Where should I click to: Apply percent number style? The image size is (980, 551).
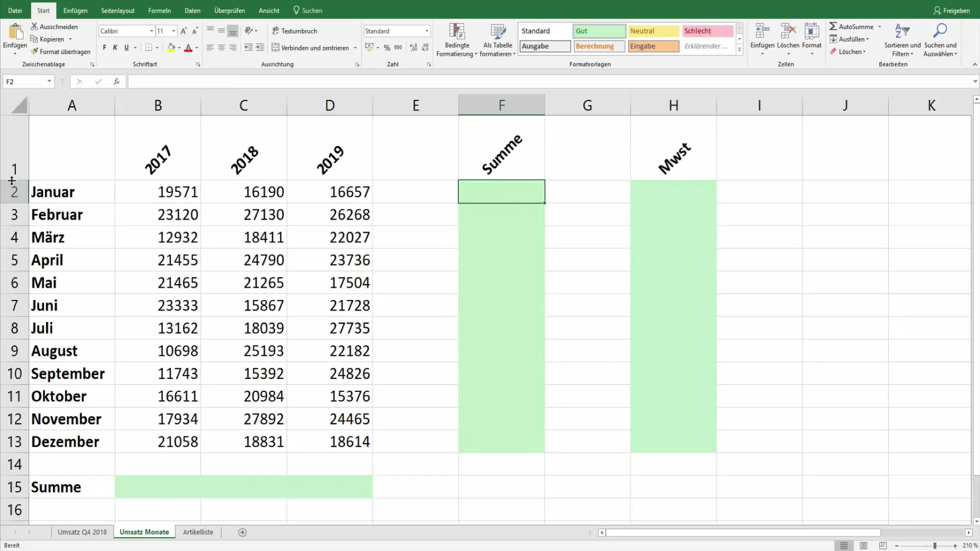point(387,47)
